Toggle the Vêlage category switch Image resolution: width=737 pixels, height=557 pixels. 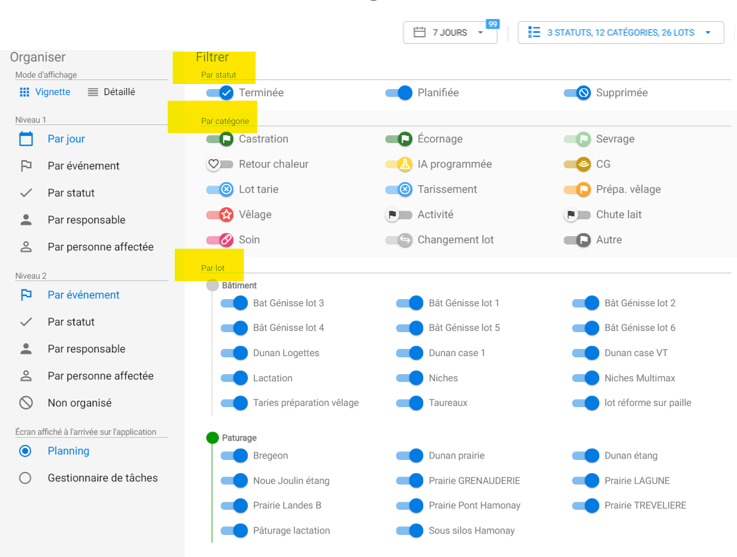[220, 215]
